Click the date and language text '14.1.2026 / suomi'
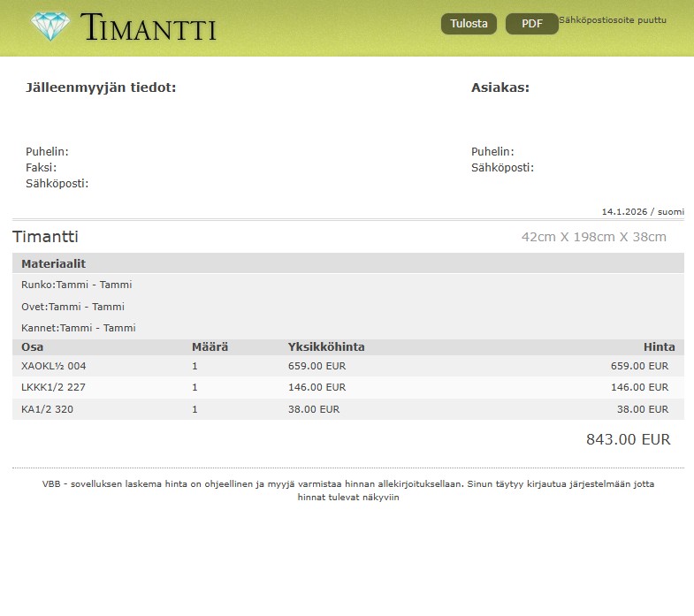The image size is (694, 616). (643, 212)
